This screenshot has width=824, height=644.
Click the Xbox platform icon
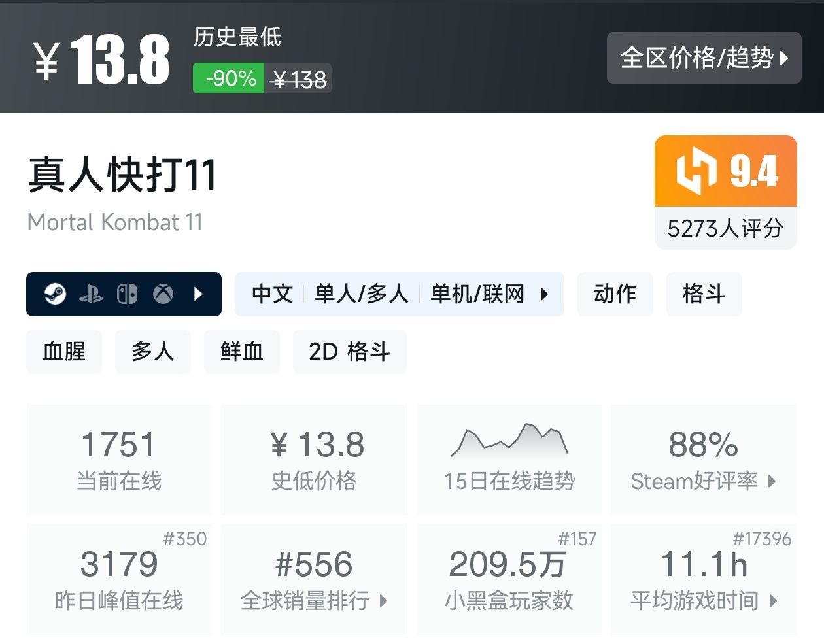point(163,294)
